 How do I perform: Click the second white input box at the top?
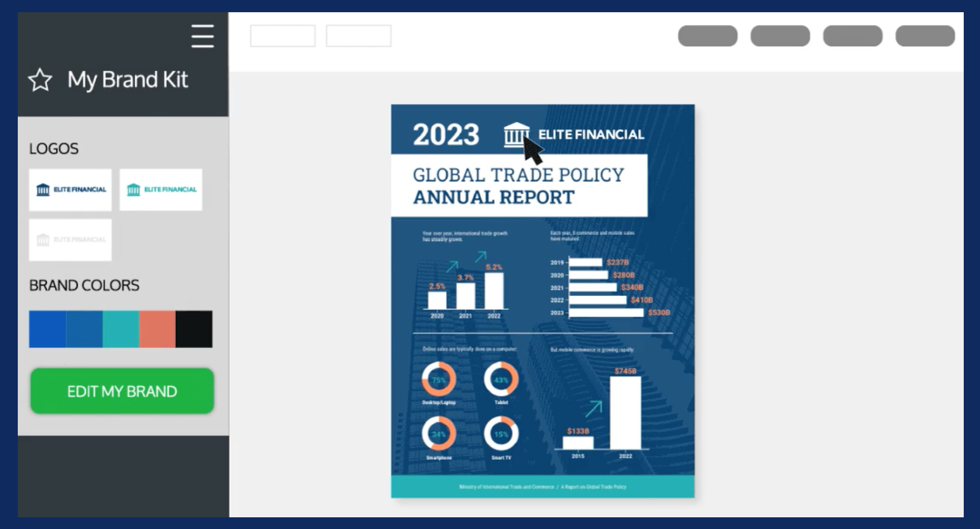(x=358, y=36)
